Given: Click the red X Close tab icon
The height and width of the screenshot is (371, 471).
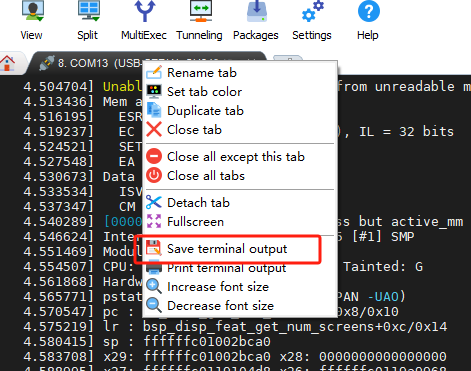Looking at the screenshot, I should [154, 129].
